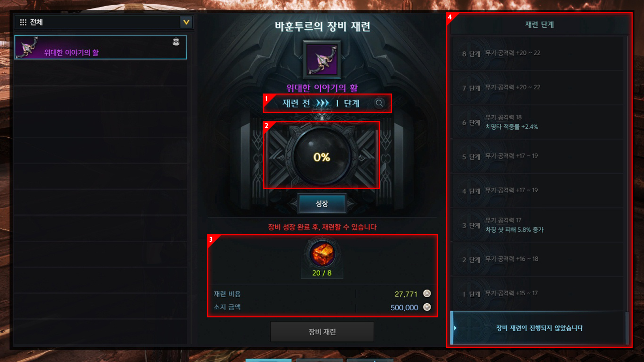Expand the 전체 category combo box
This screenshot has width=644, height=362.
(104, 22)
